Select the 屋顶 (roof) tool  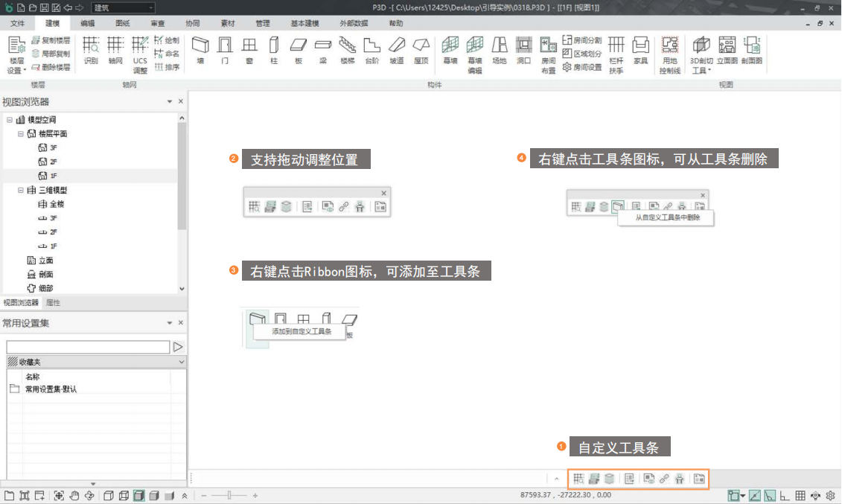pyautogui.click(x=421, y=48)
